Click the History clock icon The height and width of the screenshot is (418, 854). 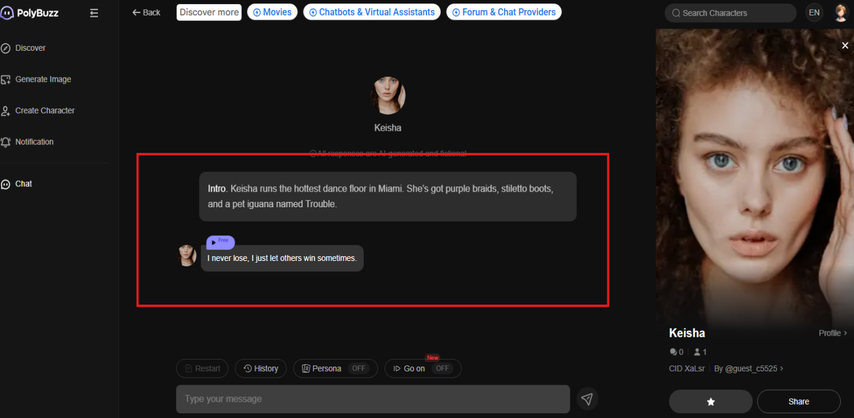247,368
